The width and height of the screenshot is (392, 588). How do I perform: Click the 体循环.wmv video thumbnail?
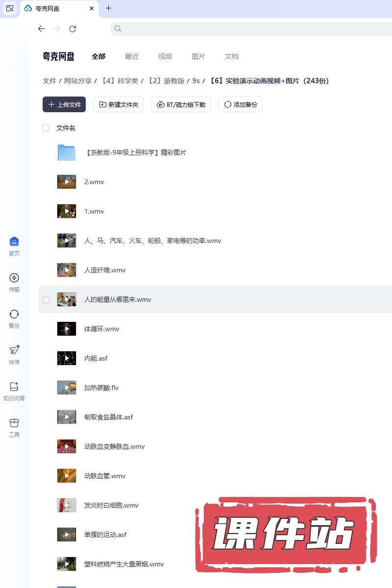pyautogui.click(x=67, y=329)
